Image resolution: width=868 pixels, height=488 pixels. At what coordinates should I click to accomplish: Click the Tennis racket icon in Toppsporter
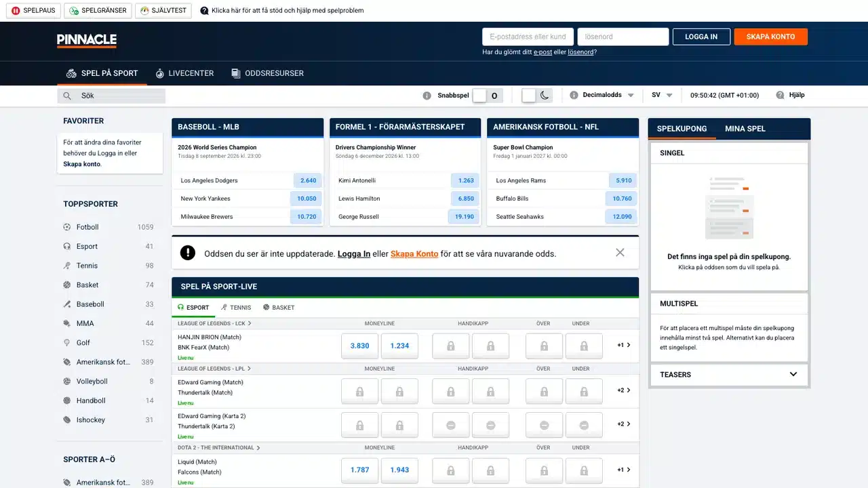click(x=67, y=266)
